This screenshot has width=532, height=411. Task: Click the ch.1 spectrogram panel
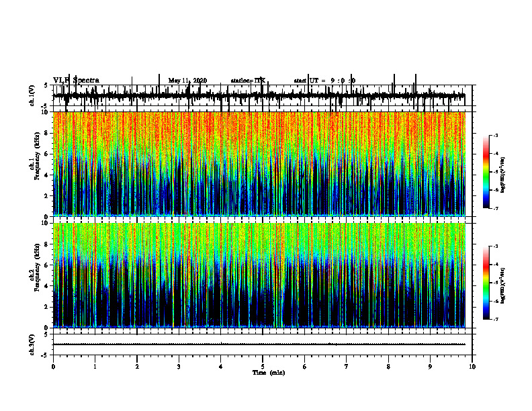click(x=259, y=164)
